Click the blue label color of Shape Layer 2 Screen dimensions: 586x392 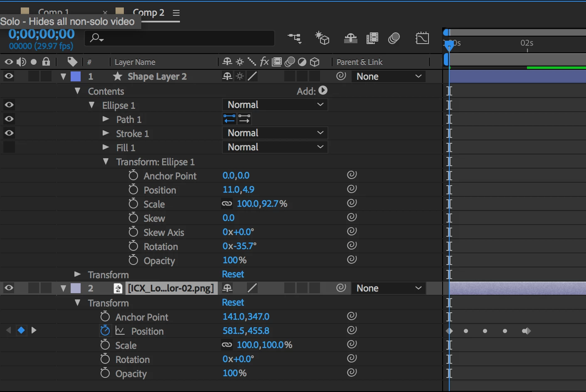tap(76, 76)
